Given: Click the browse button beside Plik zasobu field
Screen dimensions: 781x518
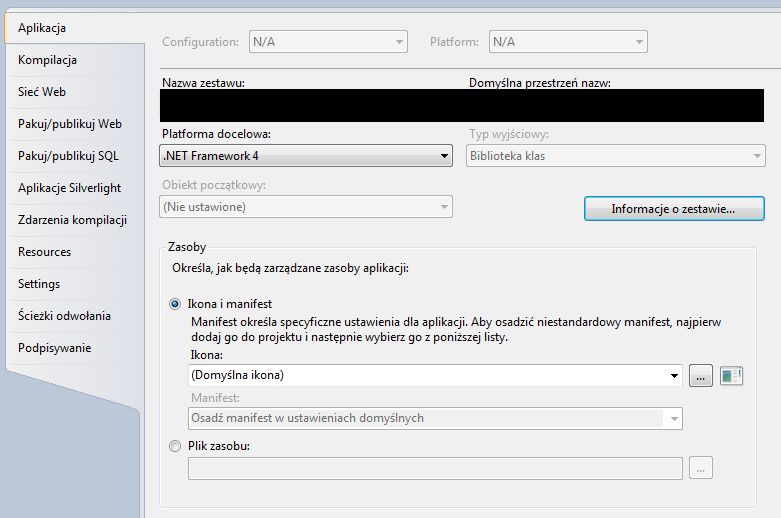Looking at the screenshot, I should [x=701, y=468].
